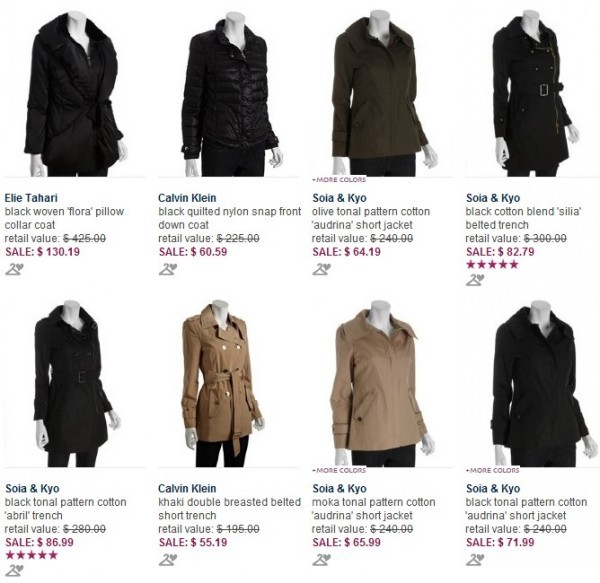Click hanger-heart icon under Calvin Klein down coat

point(168,269)
